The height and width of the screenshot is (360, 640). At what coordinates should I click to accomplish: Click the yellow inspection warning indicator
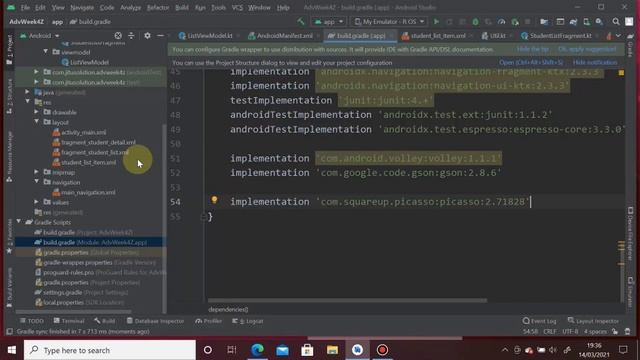(x=621, y=73)
